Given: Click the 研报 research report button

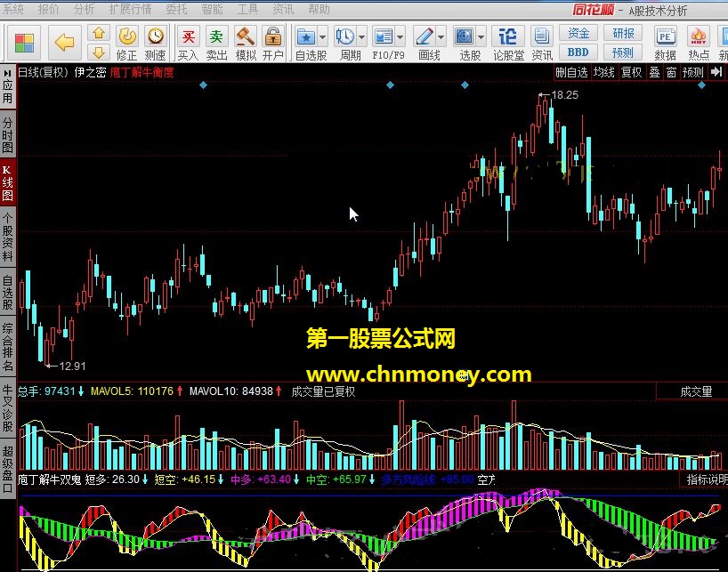Looking at the screenshot, I should tap(623, 33).
